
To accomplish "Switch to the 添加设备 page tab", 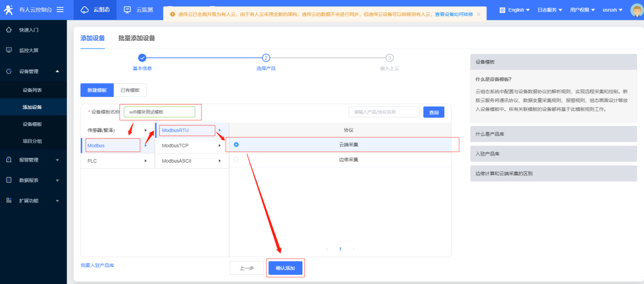I will [93, 38].
